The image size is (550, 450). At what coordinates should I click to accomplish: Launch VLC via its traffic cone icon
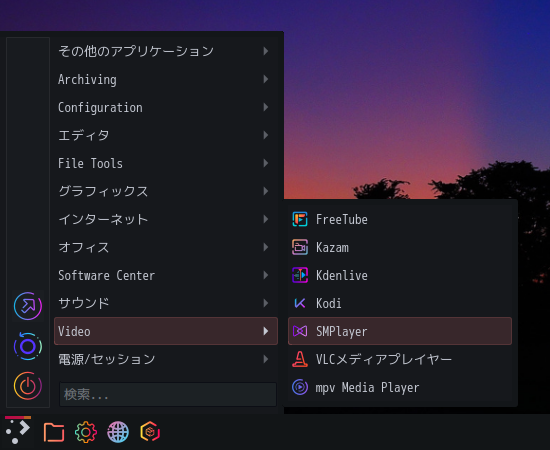click(300, 359)
